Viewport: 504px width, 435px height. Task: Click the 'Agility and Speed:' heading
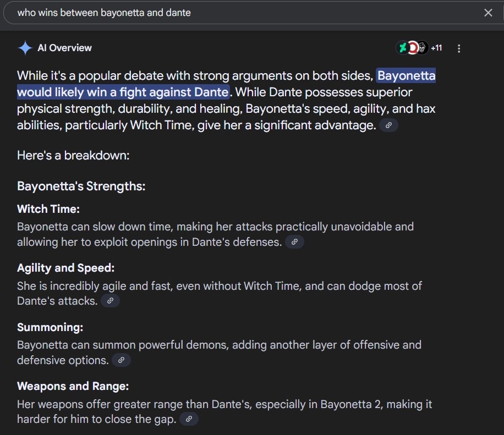[65, 268]
